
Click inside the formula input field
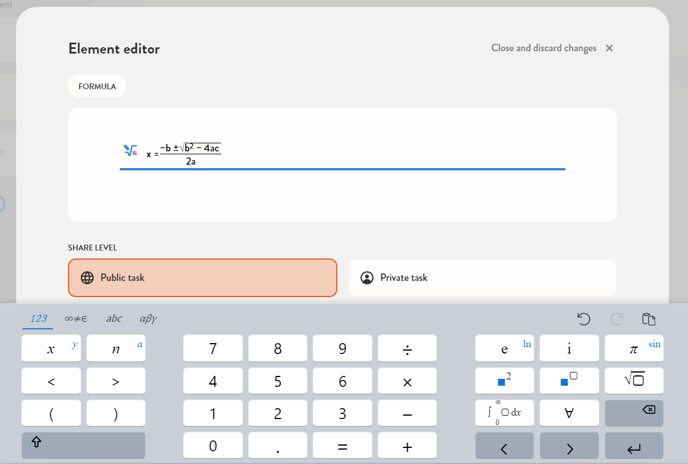click(380, 153)
